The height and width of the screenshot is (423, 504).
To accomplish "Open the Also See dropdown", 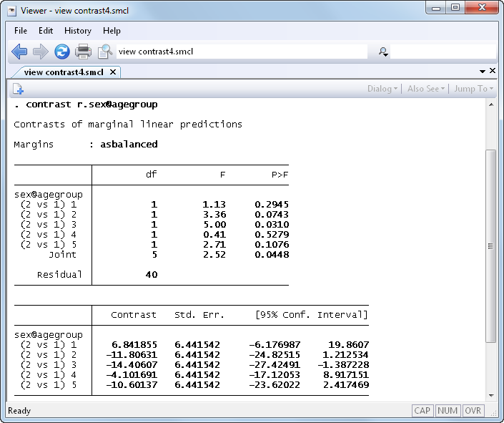I will click(x=426, y=89).
